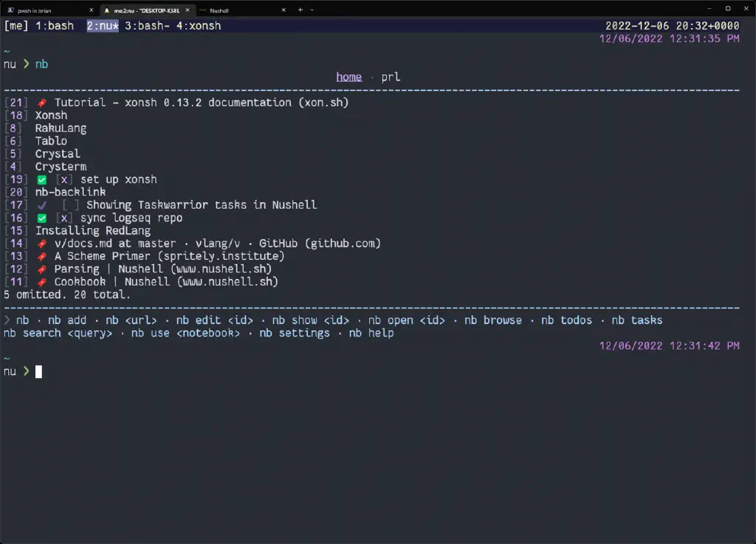Select tmux window 3:bash-
The height and width of the screenshot is (544, 756).
tap(147, 26)
